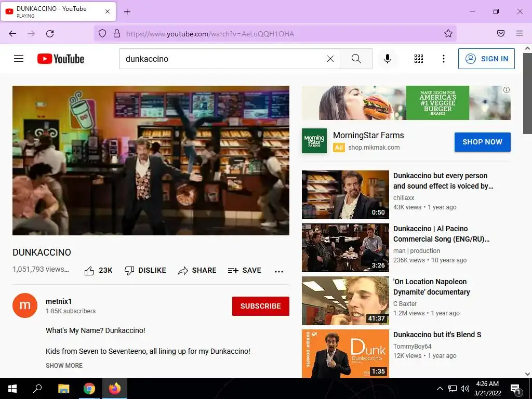
Task: Click SHOP NOW ad button
Action: 482,142
